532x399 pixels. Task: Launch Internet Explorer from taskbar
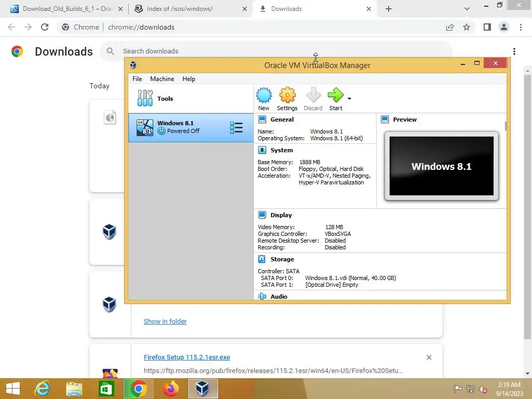(x=42, y=389)
